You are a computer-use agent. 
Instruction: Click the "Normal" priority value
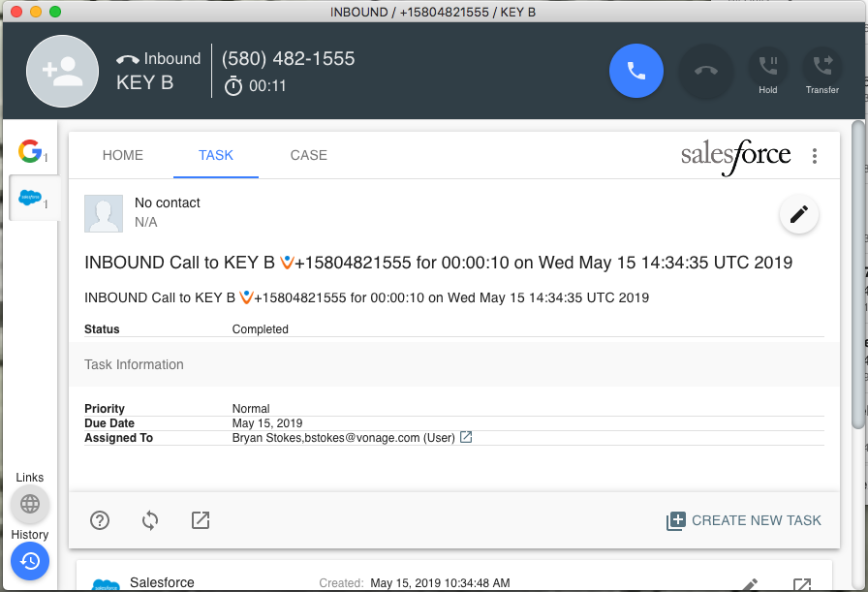251,409
